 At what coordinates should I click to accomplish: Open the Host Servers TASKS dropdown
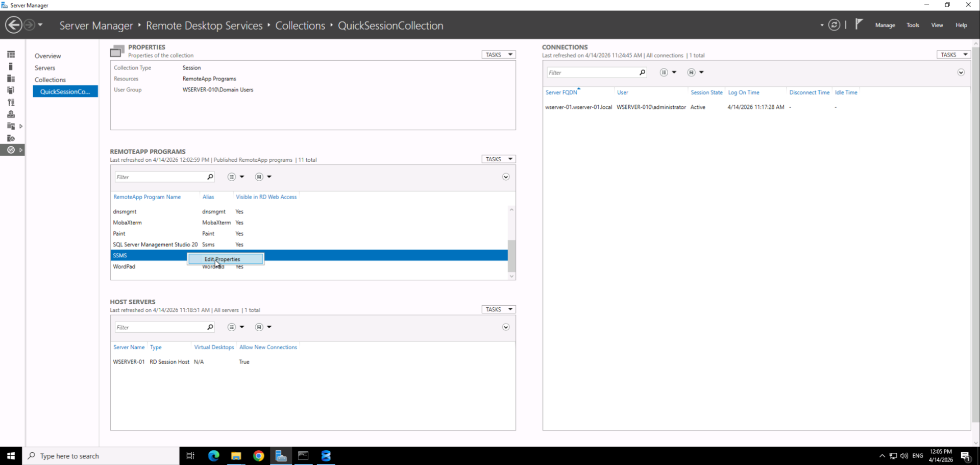click(x=499, y=309)
